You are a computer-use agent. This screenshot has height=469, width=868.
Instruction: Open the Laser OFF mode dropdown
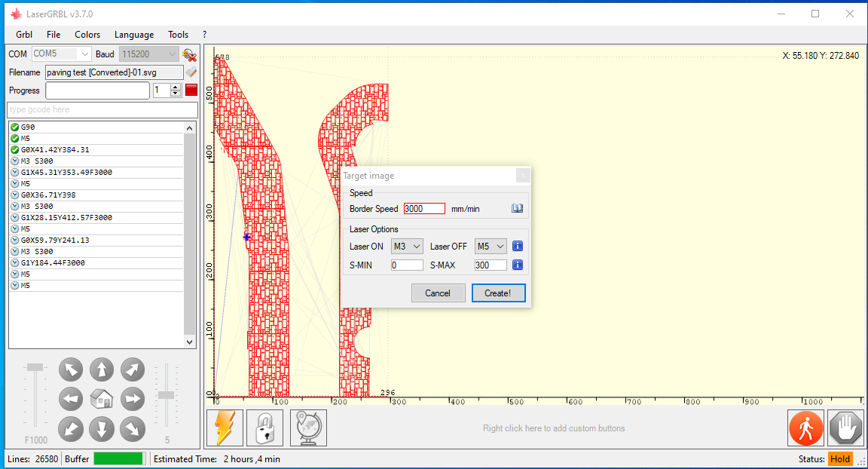click(491, 247)
